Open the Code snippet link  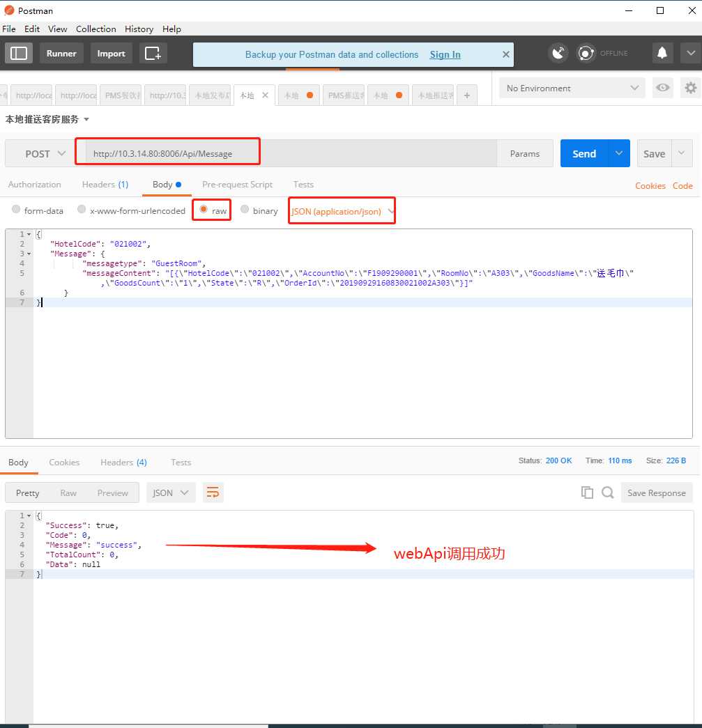(682, 186)
